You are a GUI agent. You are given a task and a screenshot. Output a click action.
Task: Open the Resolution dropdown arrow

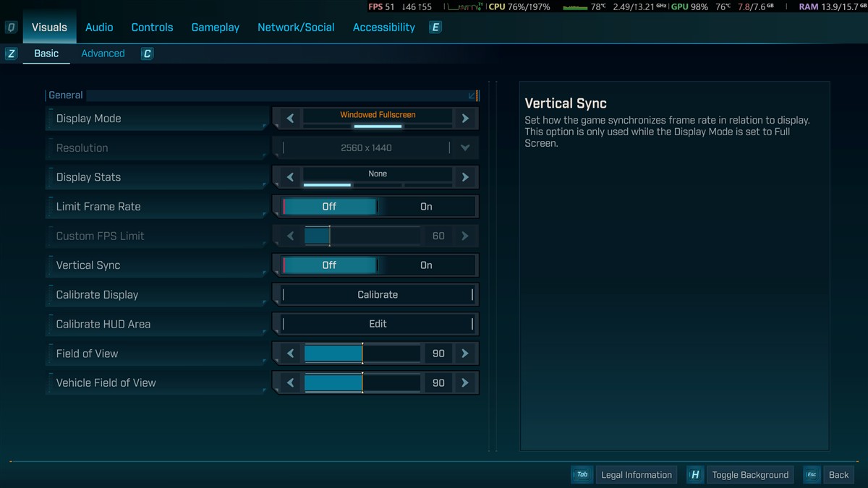pos(465,148)
